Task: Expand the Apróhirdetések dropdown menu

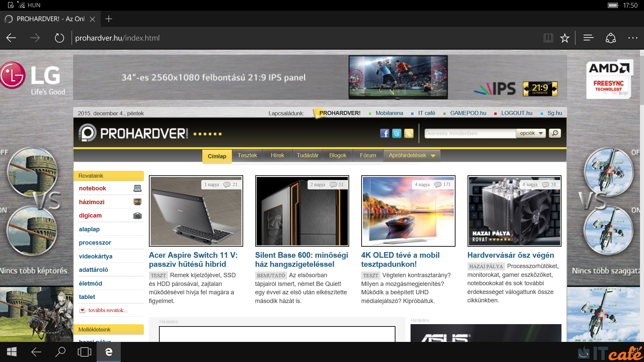Action: [x=412, y=155]
